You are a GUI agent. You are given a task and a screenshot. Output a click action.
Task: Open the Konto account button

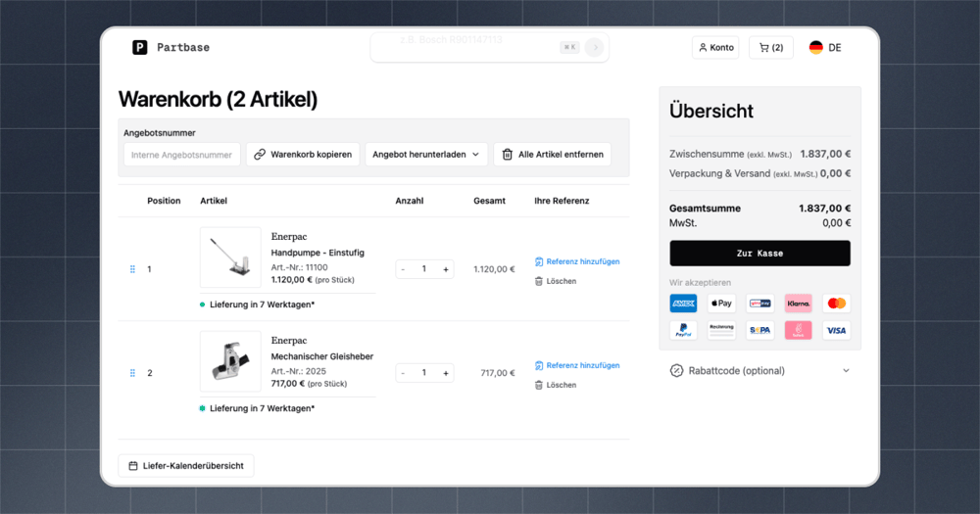(x=715, y=47)
